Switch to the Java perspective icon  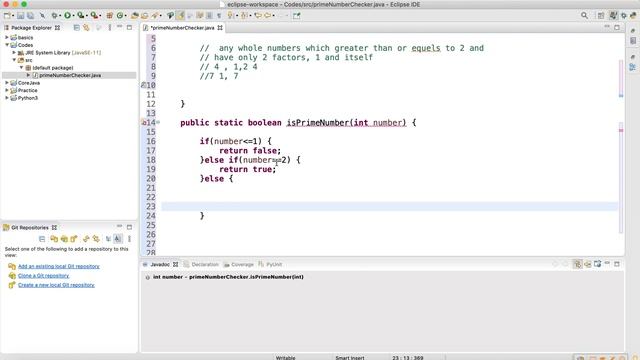click(613, 16)
